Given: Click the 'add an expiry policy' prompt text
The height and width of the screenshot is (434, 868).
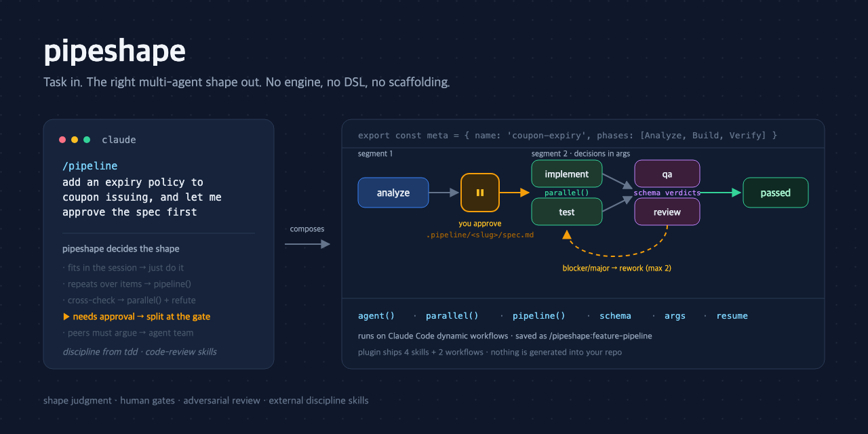Looking at the screenshot, I should (x=133, y=182).
